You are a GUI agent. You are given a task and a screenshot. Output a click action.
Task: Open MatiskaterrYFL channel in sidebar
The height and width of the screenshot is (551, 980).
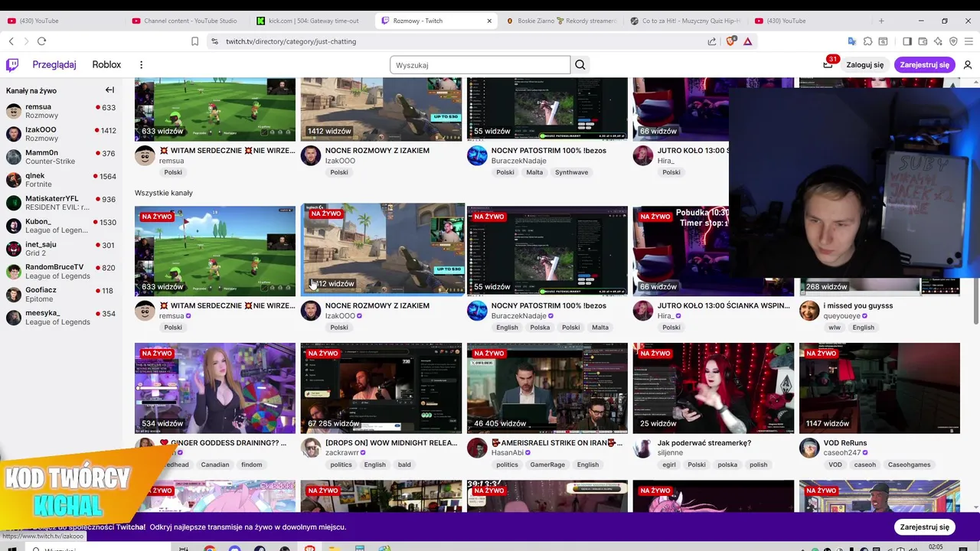tap(61, 203)
